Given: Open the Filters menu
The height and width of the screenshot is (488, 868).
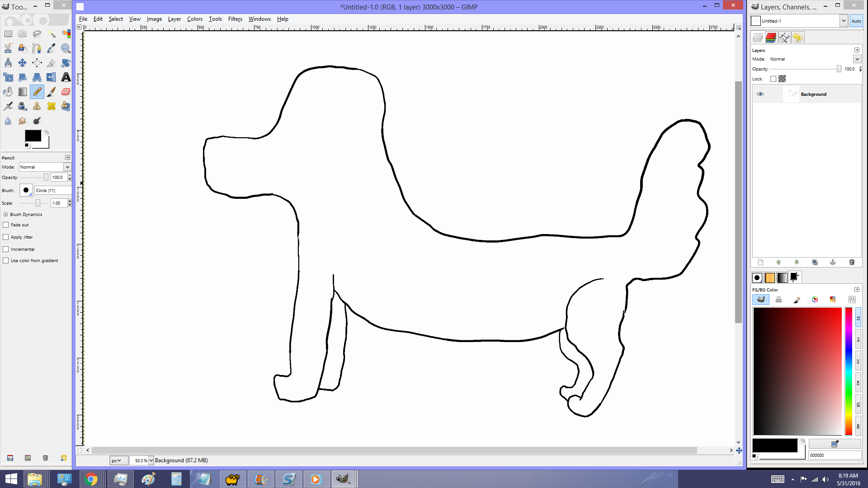Looking at the screenshot, I should pyautogui.click(x=235, y=19).
